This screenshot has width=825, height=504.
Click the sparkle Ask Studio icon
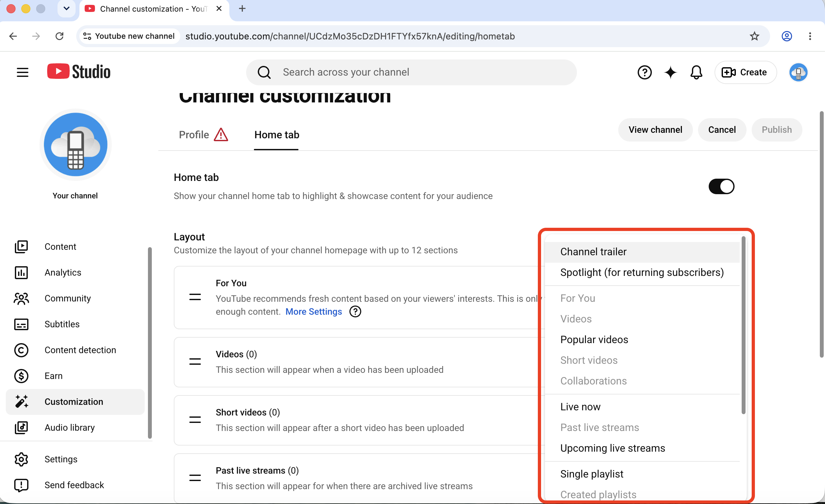(670, 72)
